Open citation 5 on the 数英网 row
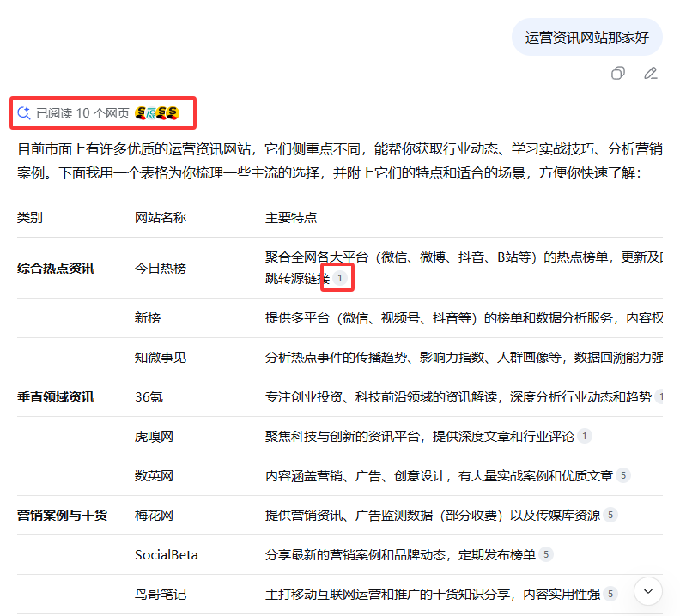 (623, 475)
